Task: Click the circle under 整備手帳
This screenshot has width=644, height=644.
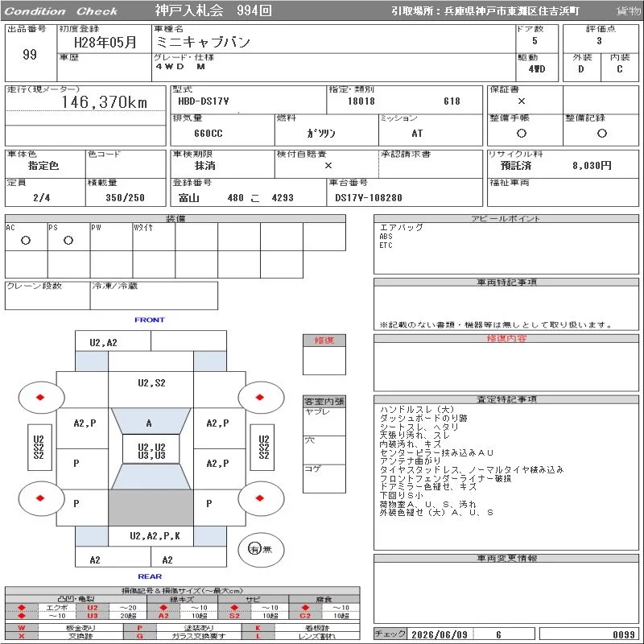Action: pyautogui.click(x=521, y=133)
